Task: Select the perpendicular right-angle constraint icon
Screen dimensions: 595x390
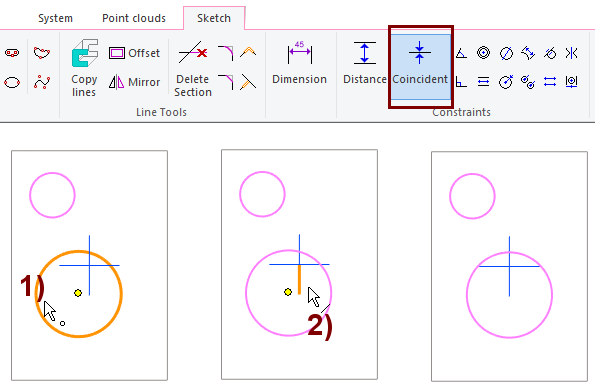Action: pyautogui.click(x=461, y=82)
